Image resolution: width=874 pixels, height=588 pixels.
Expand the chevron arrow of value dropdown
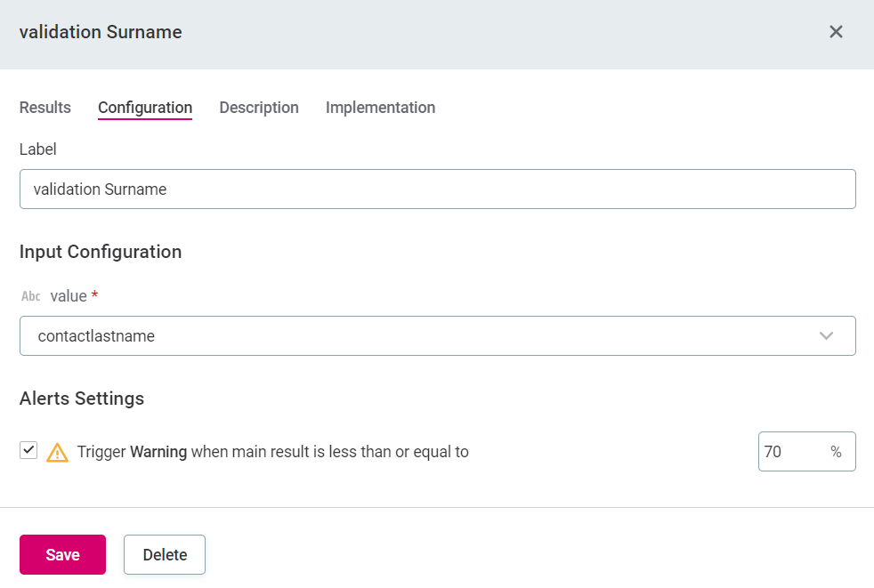coord(826,336)
